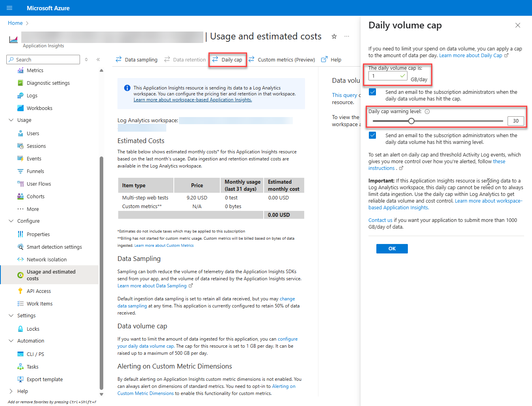Click the Work Items icon
Viewport: 532px width, 406px height.
point(20,304)
